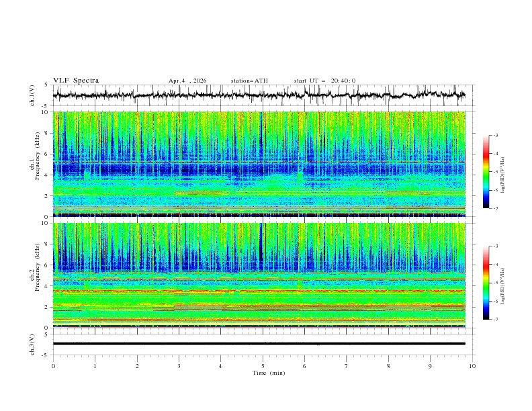Viewport: 532px width, 411px height.
Task: Click the "ch.1(V)" waveform axis label
Action: point(32,95)
